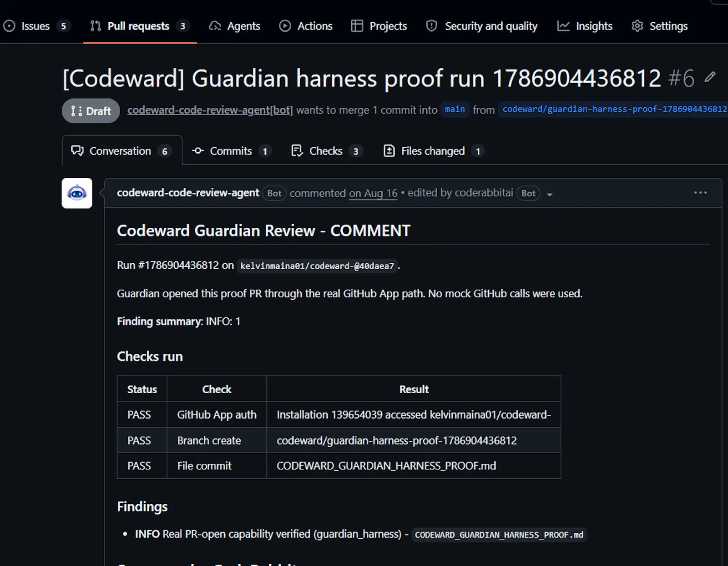Image resolution: width=728 pixels, height=566 pixels.
Task: Click the Draft status badge
Action: tap(91, 111)
